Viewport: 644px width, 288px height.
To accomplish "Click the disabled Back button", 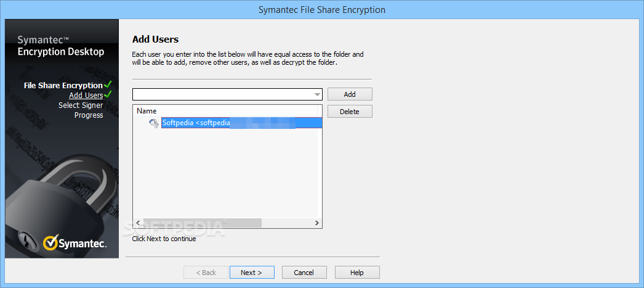I will (x=206, y=273).
